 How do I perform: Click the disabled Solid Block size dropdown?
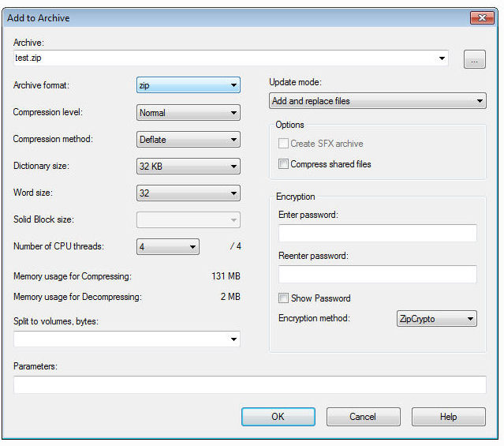pyautogui.click(x=189, y=219)
